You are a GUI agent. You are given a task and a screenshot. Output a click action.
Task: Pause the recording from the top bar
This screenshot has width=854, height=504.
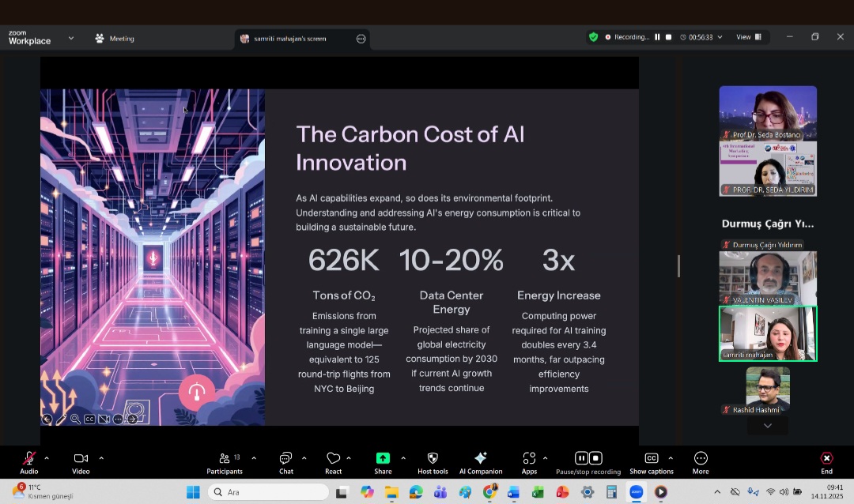pyautogui.click(x=657, y=37)
